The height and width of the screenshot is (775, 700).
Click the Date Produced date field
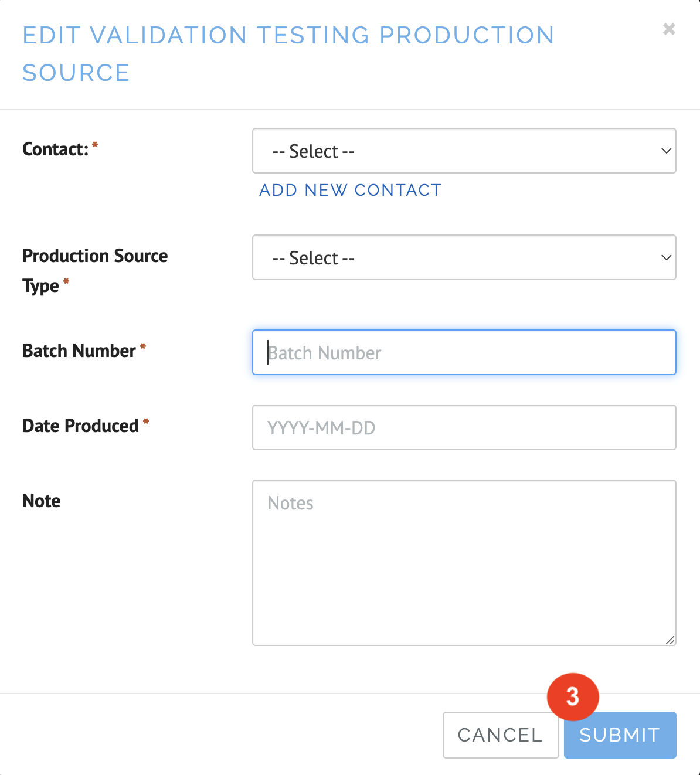tap(463, 428)
